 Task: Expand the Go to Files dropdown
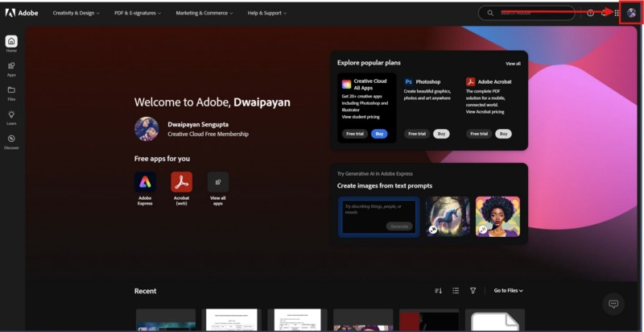coord(508,291)
